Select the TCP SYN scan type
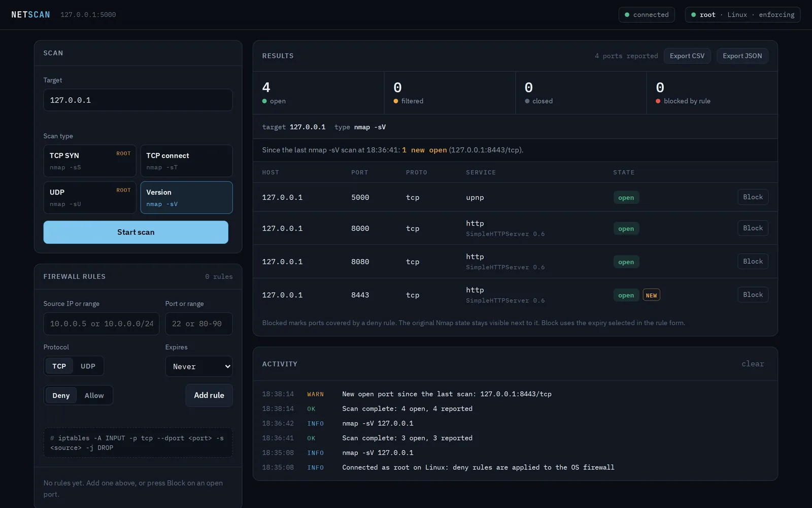Image resolution: width=812 pixels, height=508 pixels. pos(90,161)
